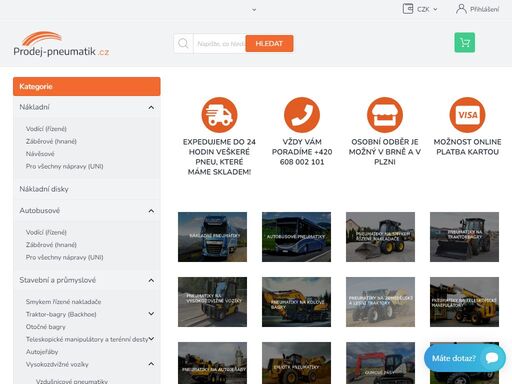The width and height of the screenshot is (512, 384).
Task: Collapse Vysokozdvižné vozíky subcategory
Action: click(x=151, y=364)
